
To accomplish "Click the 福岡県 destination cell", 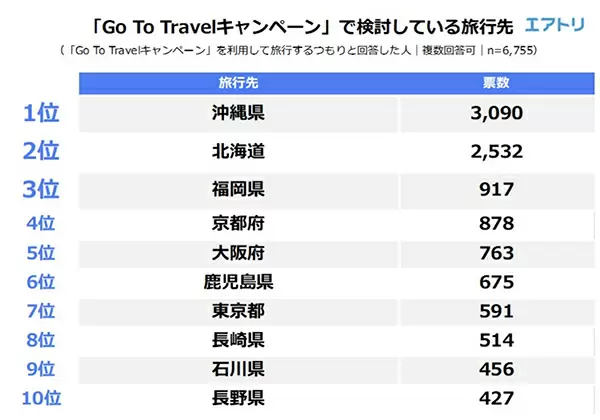I will tap(238, 189).
